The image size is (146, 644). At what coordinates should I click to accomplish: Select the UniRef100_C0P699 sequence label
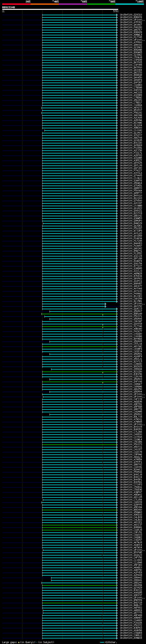(131, 60)
